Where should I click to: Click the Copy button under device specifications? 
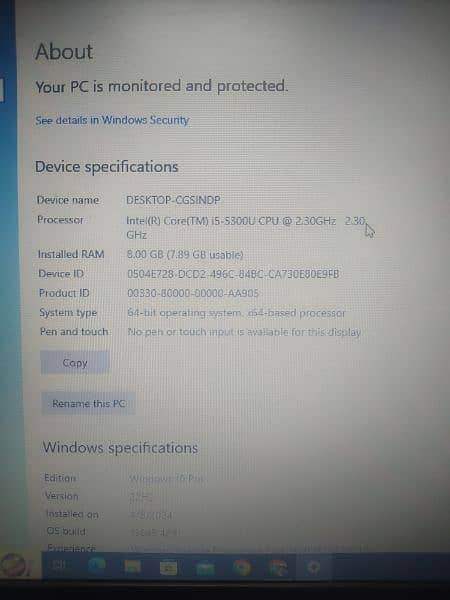coord(75,362)
